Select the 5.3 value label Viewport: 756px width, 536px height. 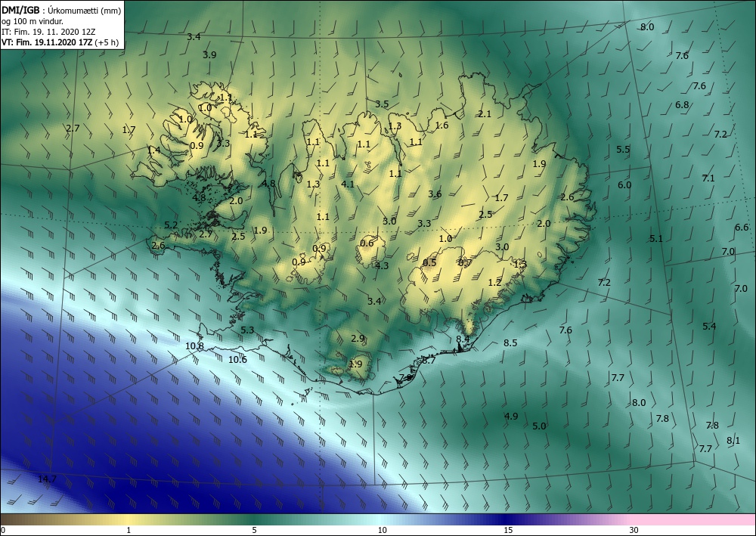[247, 330]
